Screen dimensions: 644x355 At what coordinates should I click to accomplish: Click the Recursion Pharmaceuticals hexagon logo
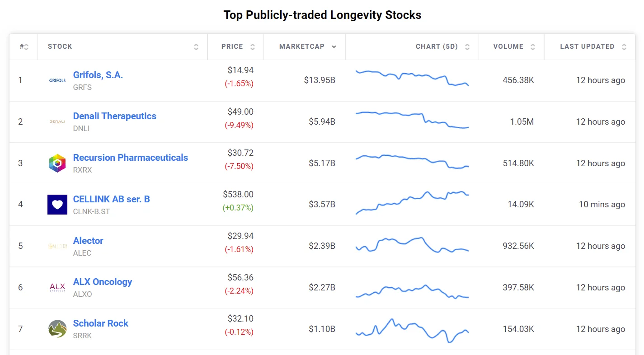coord(57,163)
